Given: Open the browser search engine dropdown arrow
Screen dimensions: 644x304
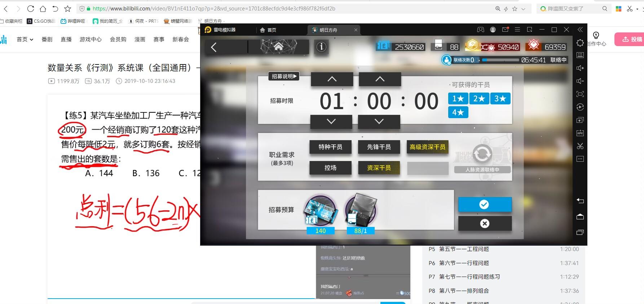Looking at the screenshot, I should coord(523,9).
